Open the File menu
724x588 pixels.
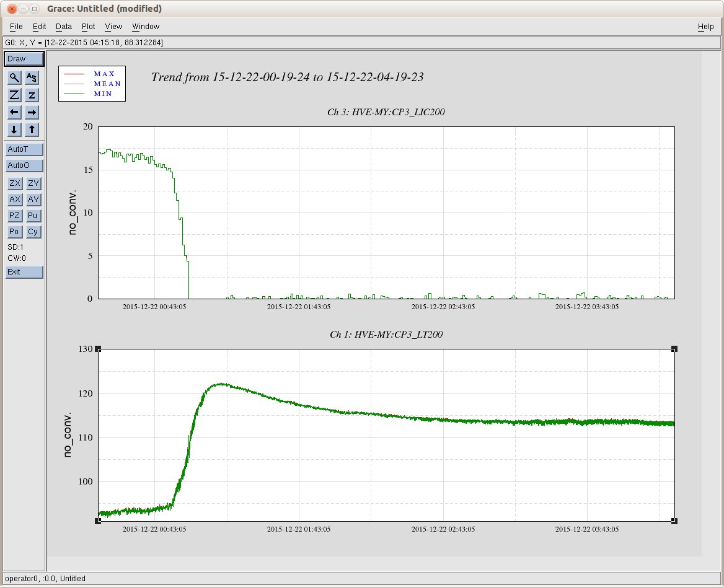coord(16,27)
